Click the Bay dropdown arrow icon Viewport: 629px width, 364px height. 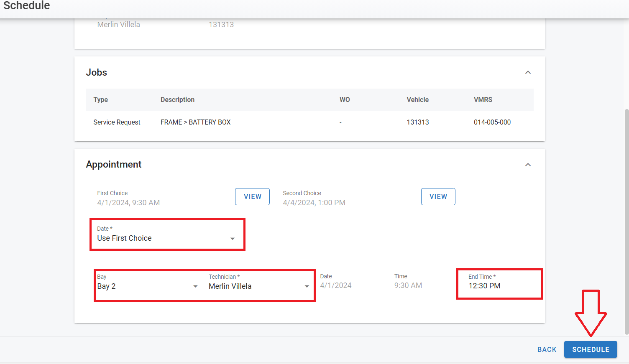click(195, 287)
